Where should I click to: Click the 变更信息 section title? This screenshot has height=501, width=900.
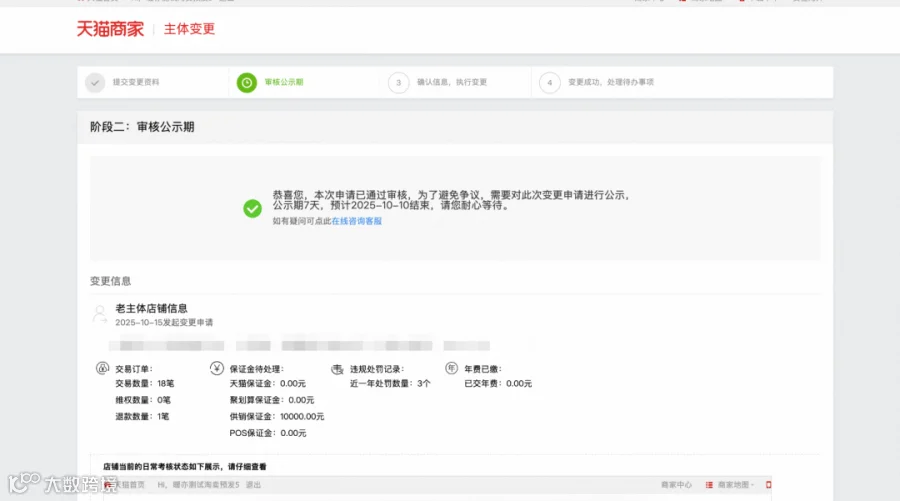point(110,281)
